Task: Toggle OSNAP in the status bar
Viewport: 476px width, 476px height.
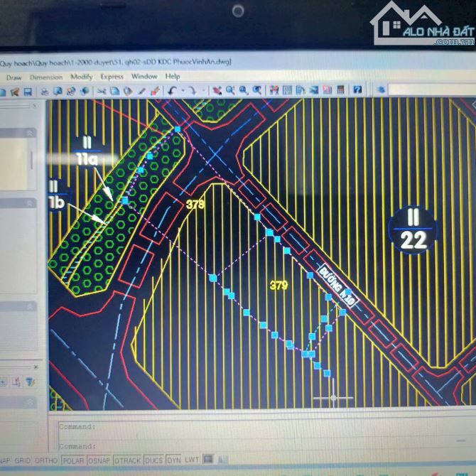Action: pos(99,460)
